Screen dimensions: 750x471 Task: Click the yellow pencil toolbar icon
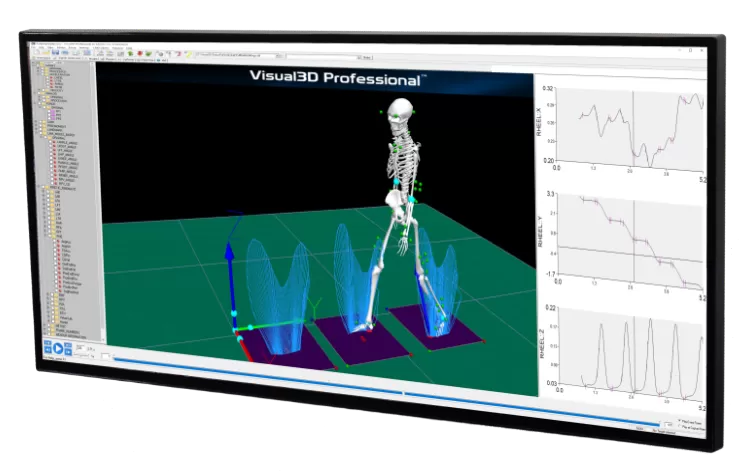tap(188, 54)
